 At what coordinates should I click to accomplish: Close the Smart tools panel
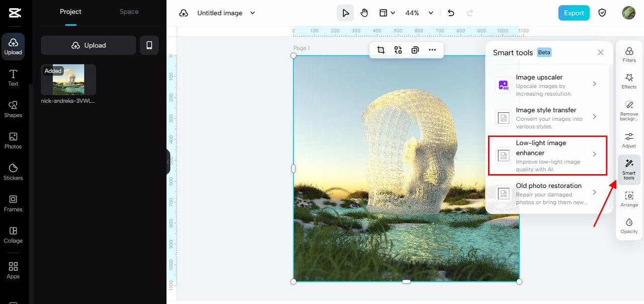point(601,52)
